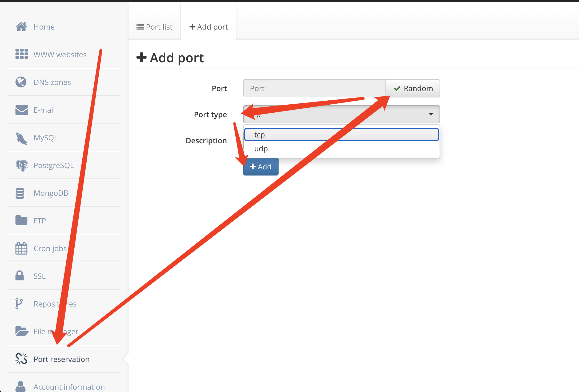579x392 pixels.
Task: Open the MongoDB database icon
Action: [x=20, y=193]
